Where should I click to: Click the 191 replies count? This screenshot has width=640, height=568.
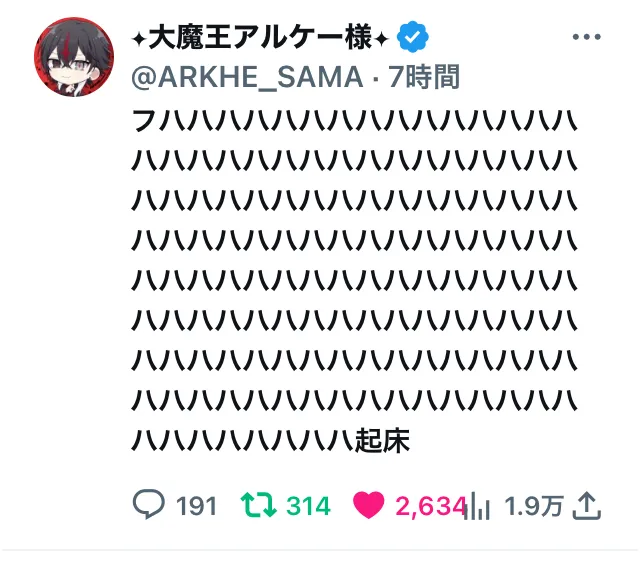(x=196, y=506)
